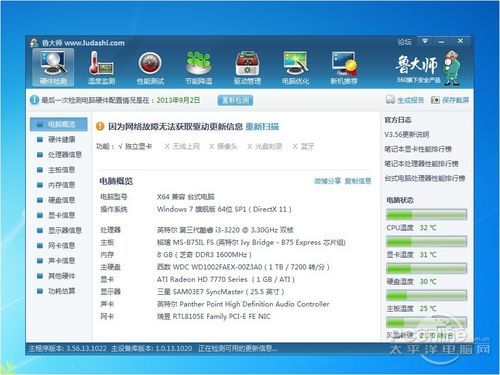Click the CPU温度 progress bar
This screenshot has height=375, width=500.
426,215
